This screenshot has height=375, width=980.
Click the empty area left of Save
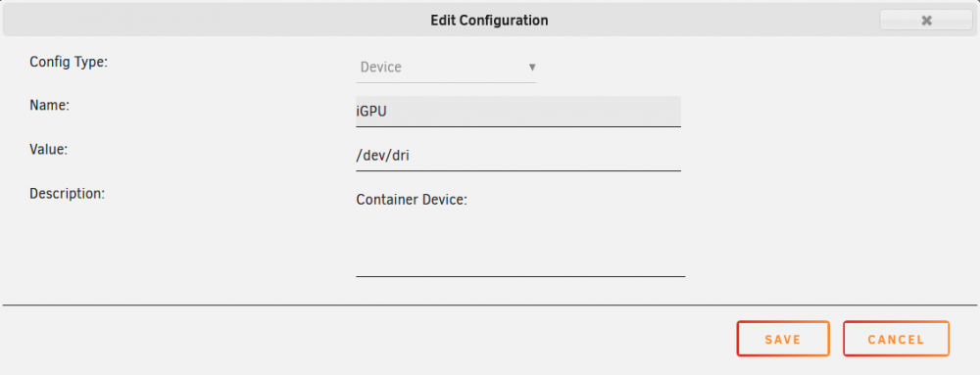pyautogui.click(x=368, y=339)
